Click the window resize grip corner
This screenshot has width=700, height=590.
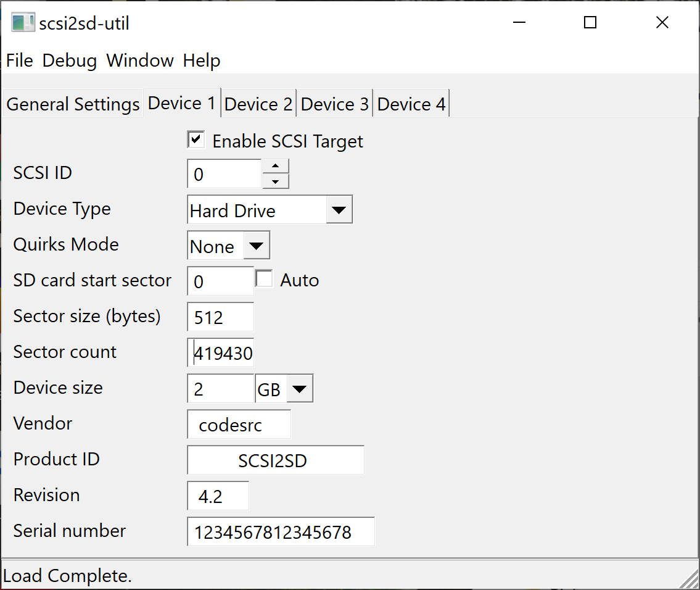(x=689, y=579)
